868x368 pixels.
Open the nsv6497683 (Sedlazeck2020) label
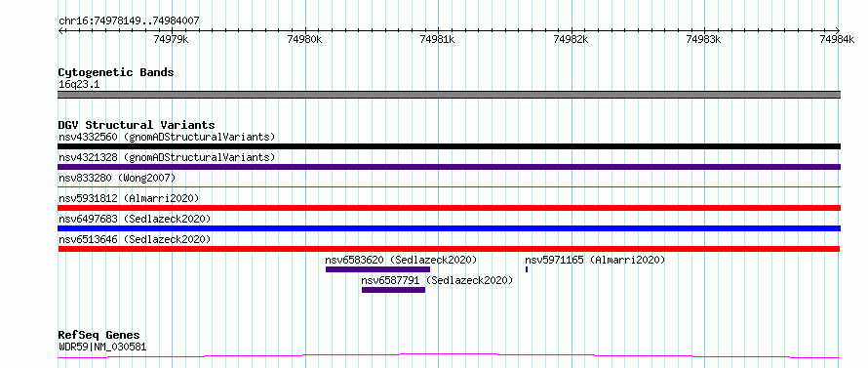[x=135, y=219]
